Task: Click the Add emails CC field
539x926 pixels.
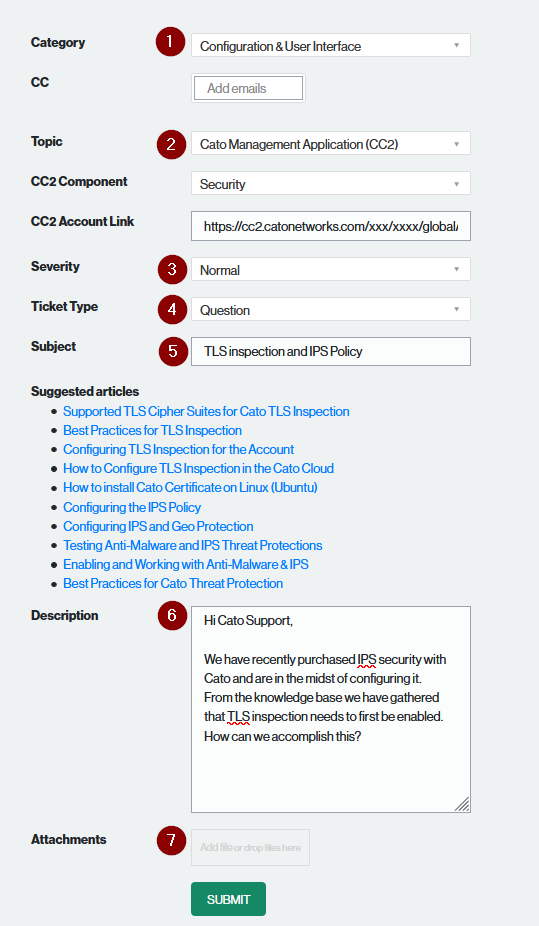Action: (x=249, y=88)
